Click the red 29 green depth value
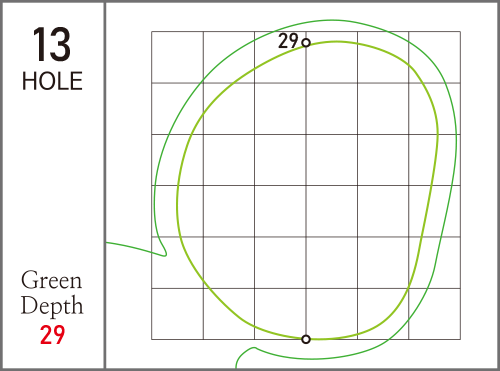500x371 pixels. (52, 335)
